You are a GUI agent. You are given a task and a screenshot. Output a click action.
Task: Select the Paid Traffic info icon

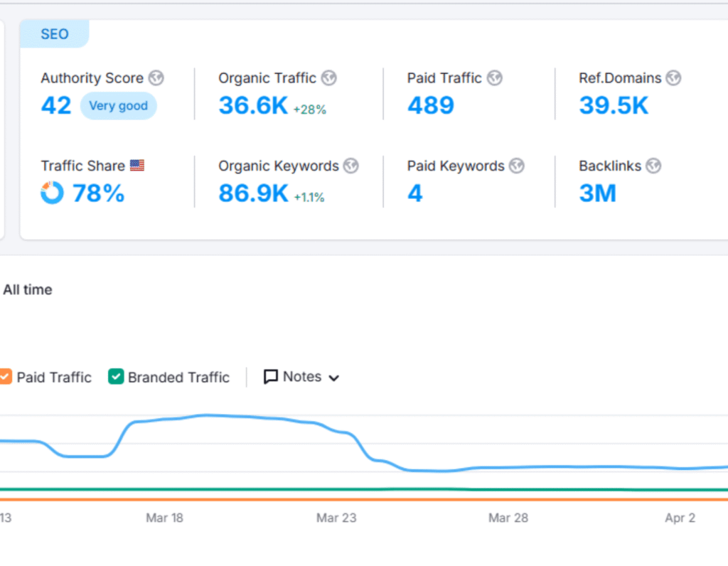494,78
